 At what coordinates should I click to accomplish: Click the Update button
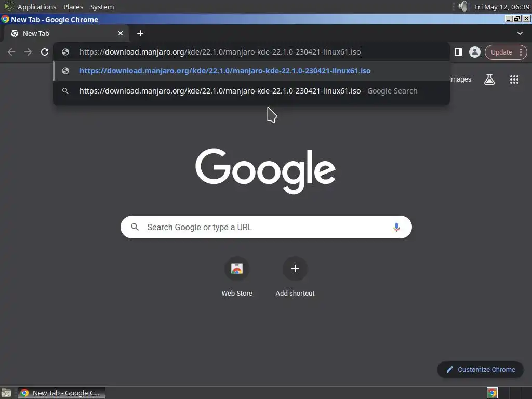[501, 52]
